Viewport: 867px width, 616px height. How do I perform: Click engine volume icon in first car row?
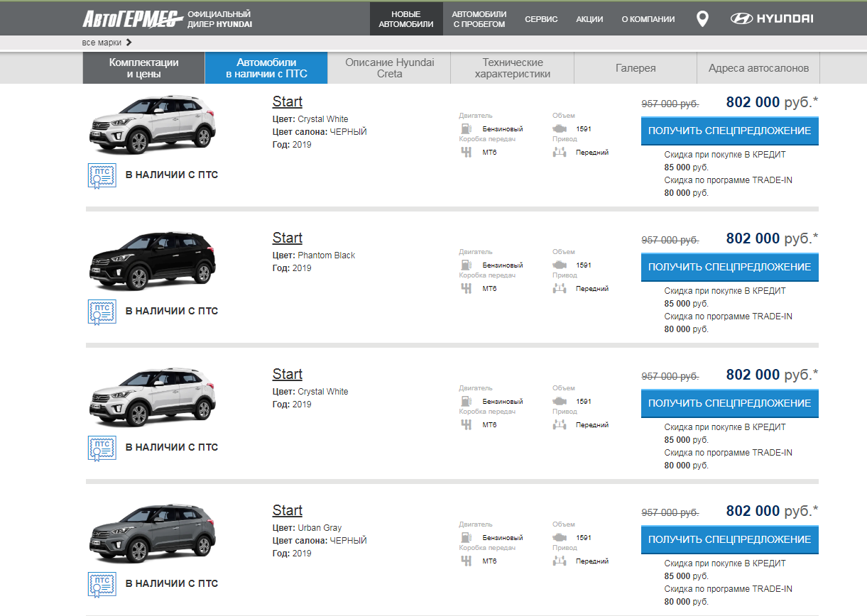(x=560, y=128)
